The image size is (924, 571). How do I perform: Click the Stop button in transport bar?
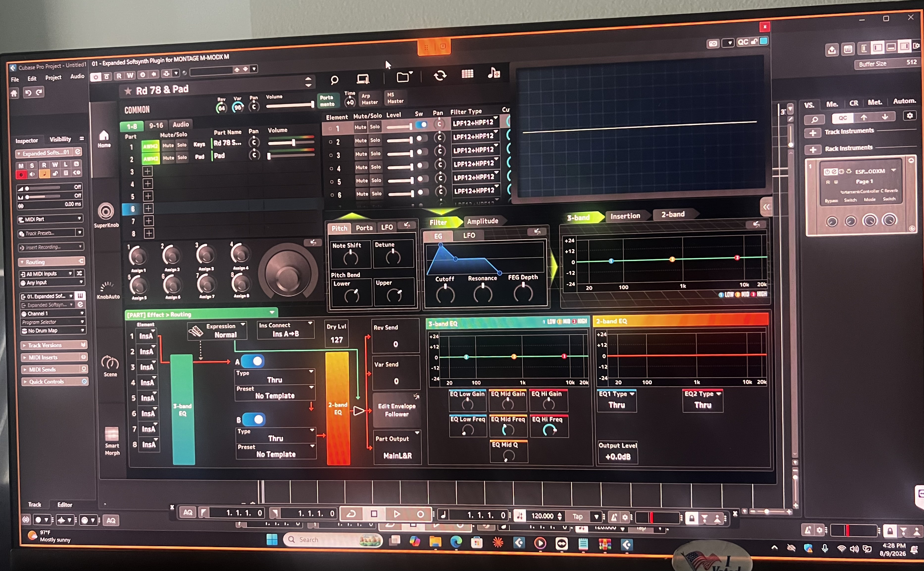point(374,514)
